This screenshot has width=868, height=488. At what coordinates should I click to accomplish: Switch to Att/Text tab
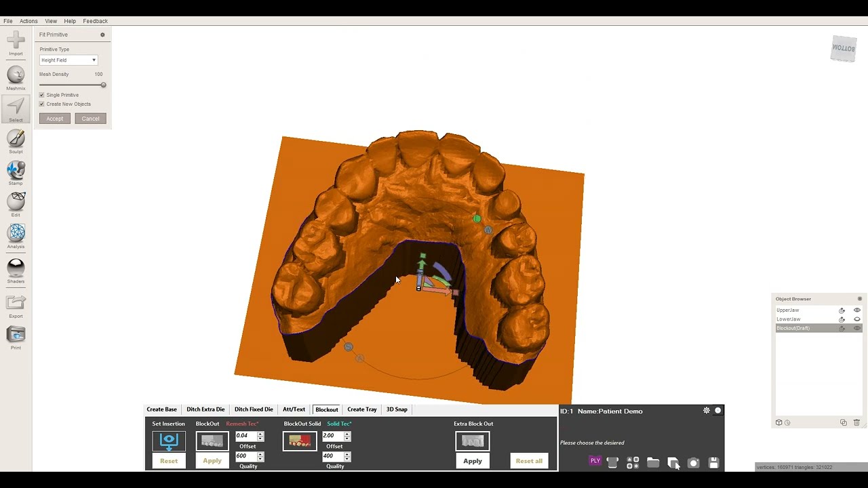point(294,409)
